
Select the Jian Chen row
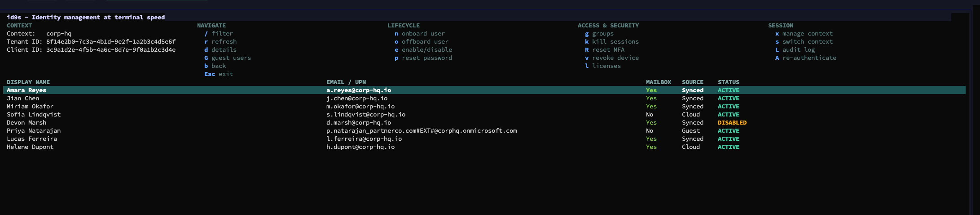click(484, 99)
